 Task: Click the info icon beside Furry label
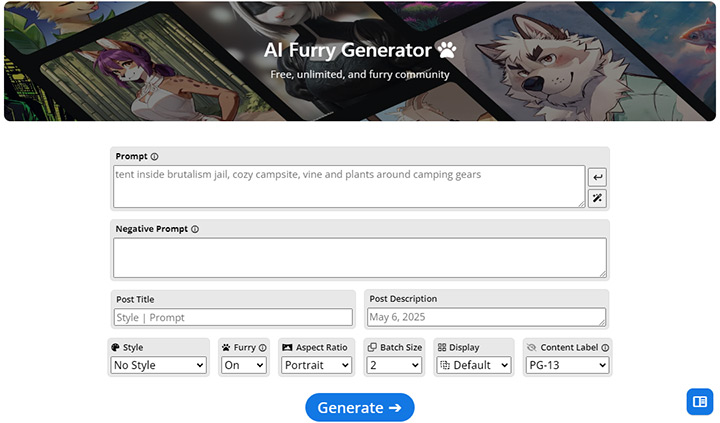pyautogui.click(x=263, y=348)
